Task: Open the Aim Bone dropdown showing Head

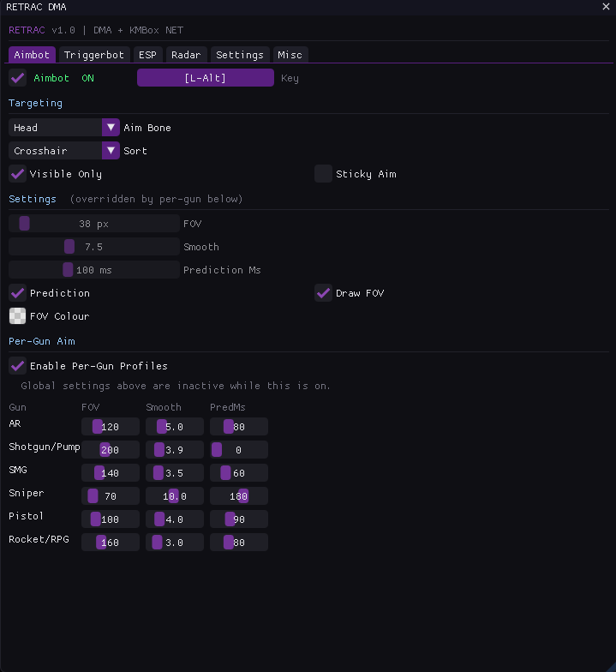Action: [64, 128]
